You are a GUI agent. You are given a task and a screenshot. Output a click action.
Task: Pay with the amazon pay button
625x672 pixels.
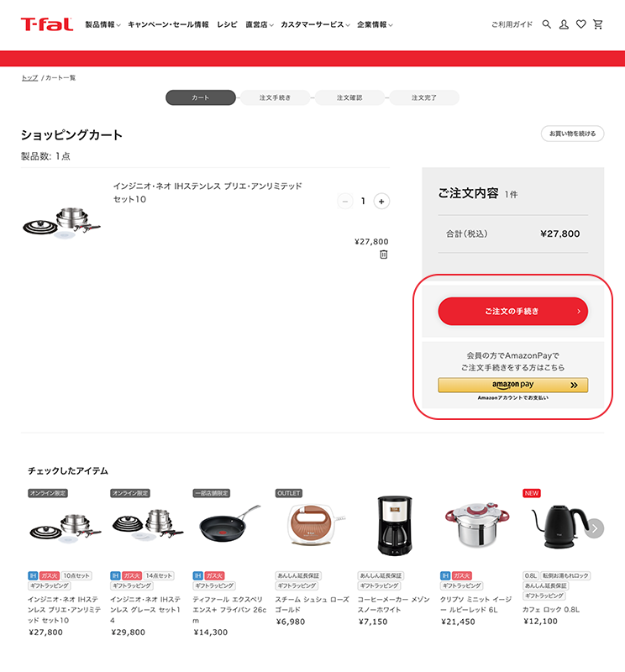coord(512,385)
